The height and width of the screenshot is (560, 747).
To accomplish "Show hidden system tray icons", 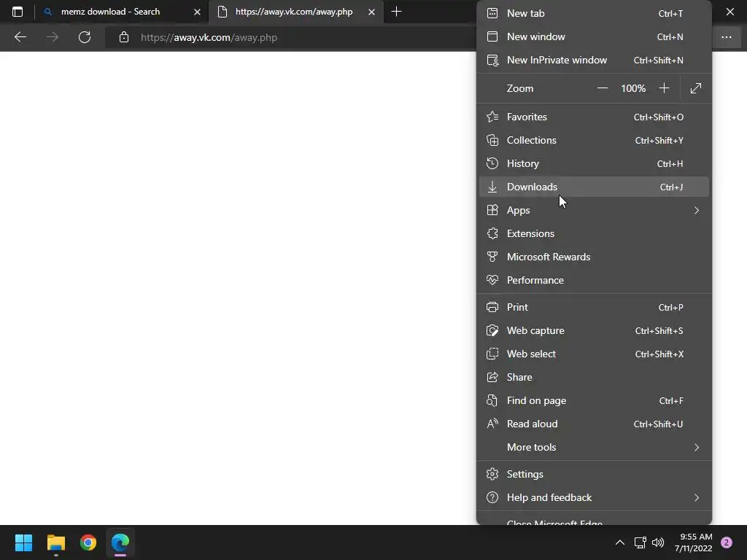I will click(x=620, y=542).
